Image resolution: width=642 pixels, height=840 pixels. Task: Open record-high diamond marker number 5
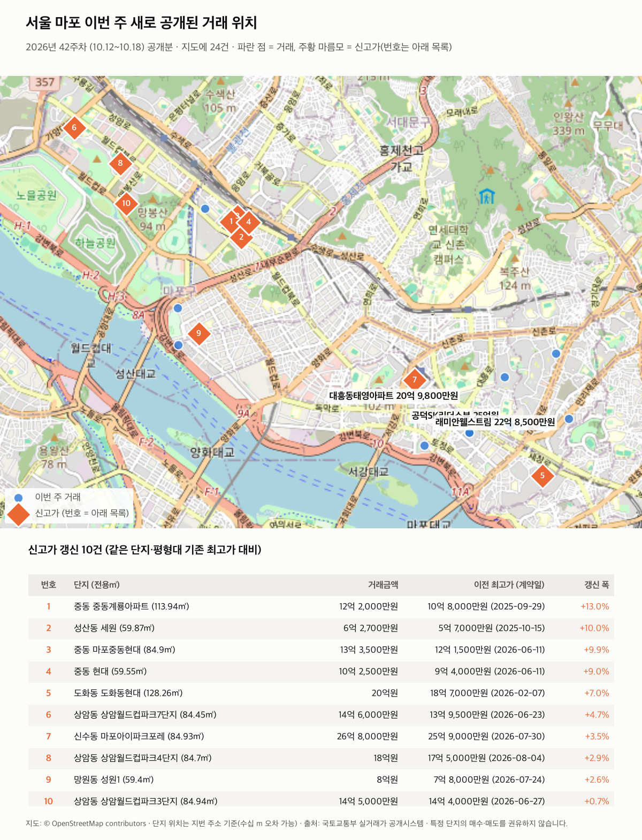(x=542, y=475)
